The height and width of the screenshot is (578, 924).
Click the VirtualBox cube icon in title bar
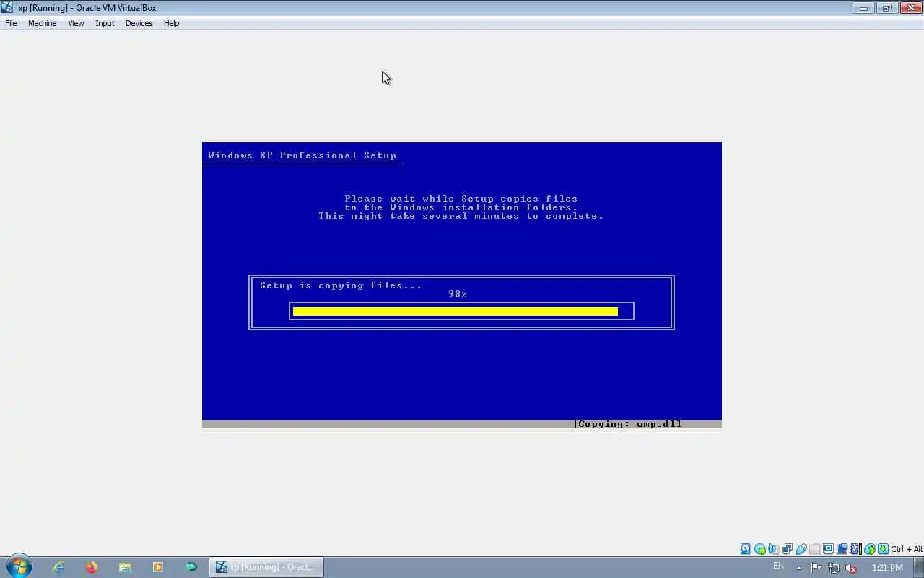point(7,7)
